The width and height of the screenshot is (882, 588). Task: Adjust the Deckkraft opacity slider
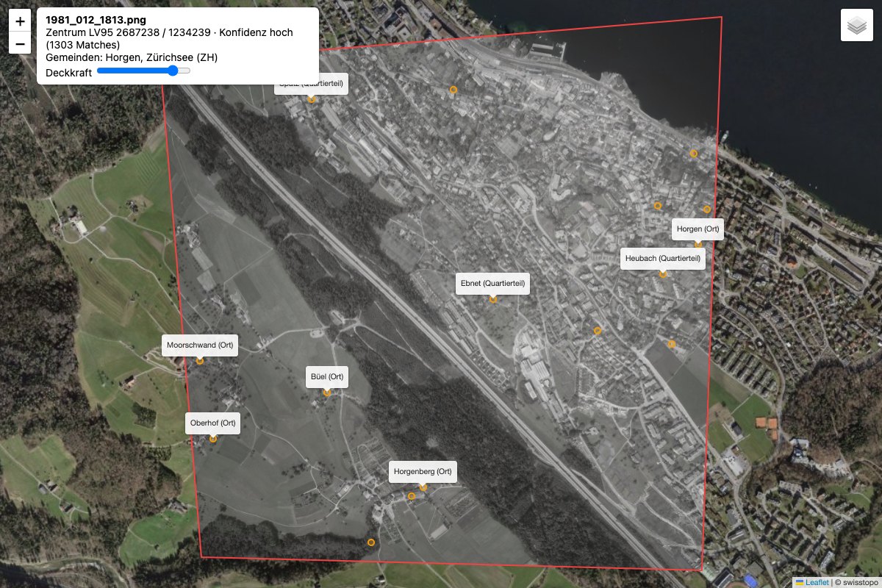click(143, 71)
